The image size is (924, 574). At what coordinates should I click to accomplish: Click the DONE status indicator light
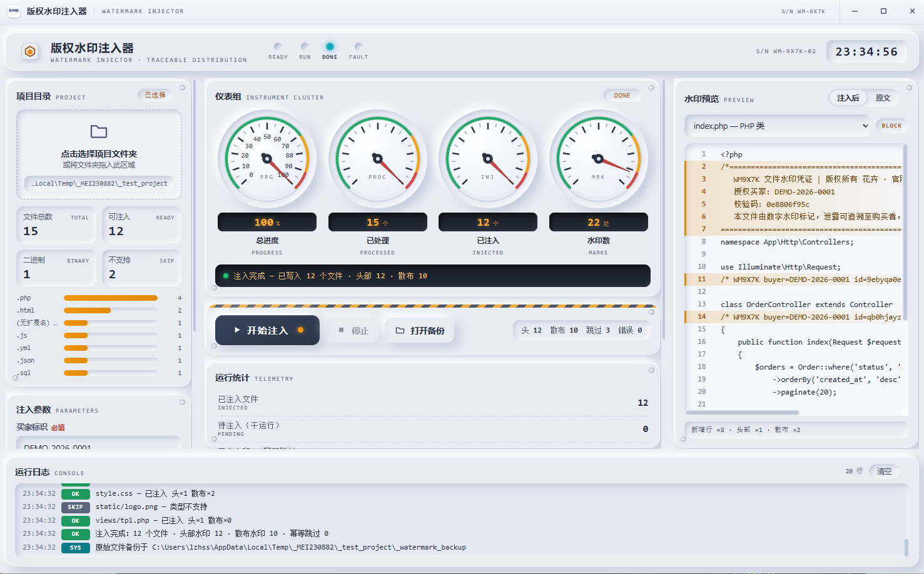coord(330,46)
